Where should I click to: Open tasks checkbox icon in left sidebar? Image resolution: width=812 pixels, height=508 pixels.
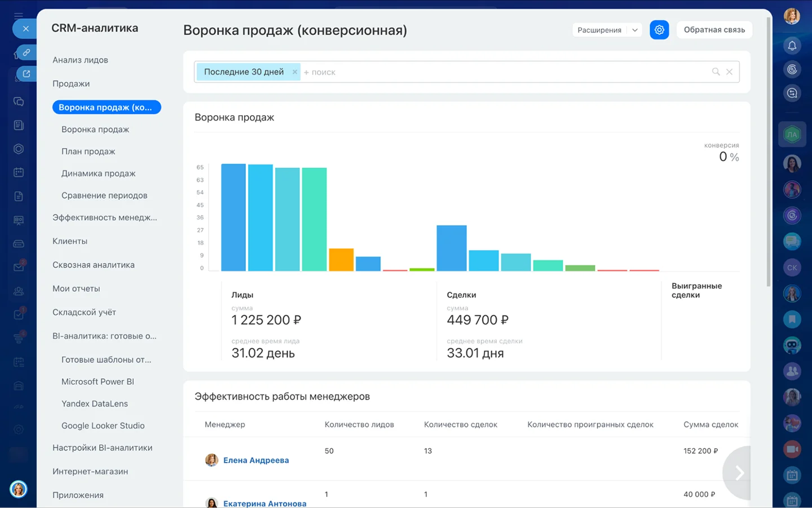(x=19, y=314)
